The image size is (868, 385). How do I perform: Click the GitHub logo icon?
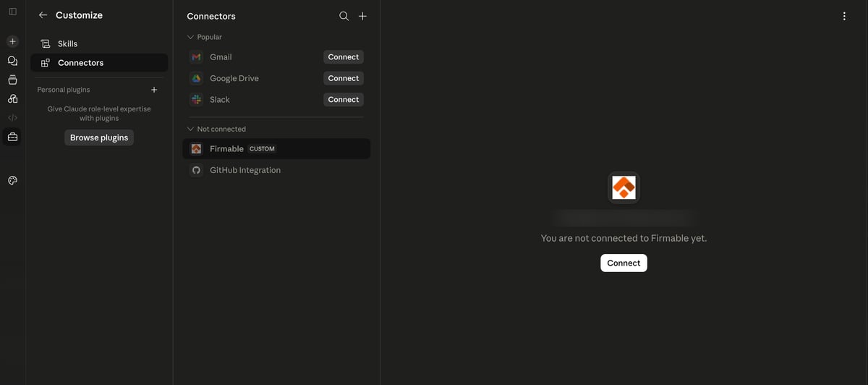[196, 170]
